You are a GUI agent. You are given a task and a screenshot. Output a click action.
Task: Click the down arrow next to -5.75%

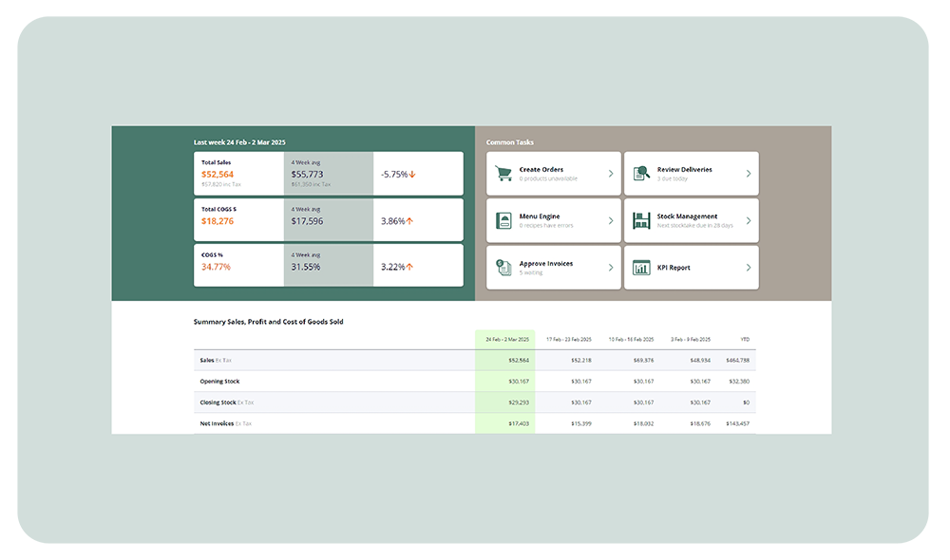coord(413,175)
